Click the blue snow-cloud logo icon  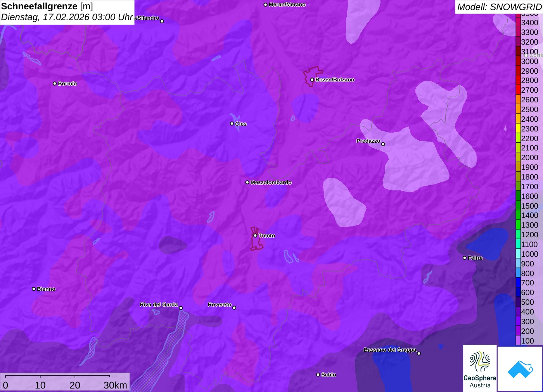point(520,369)
